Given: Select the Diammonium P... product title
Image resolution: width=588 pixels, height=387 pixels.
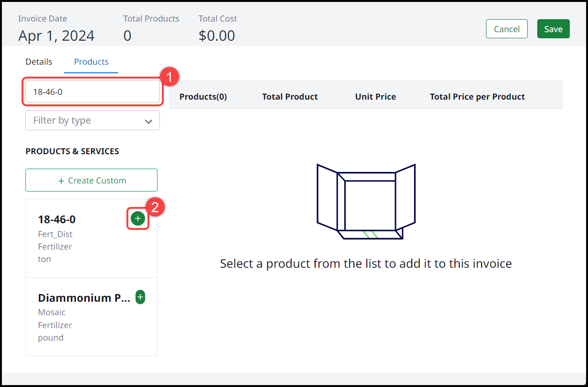Looking at the screenshot, I should 84,298.
